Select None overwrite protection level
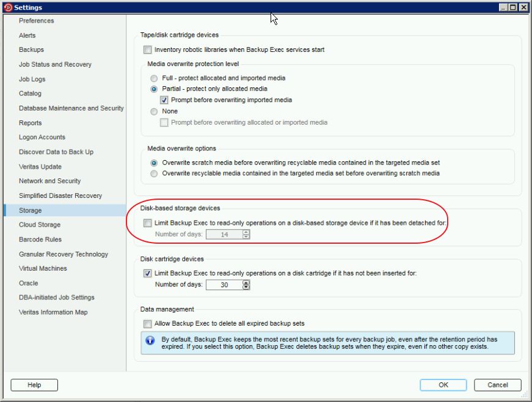The width and height of the screenshot is (532, 402). coord(154,111)
